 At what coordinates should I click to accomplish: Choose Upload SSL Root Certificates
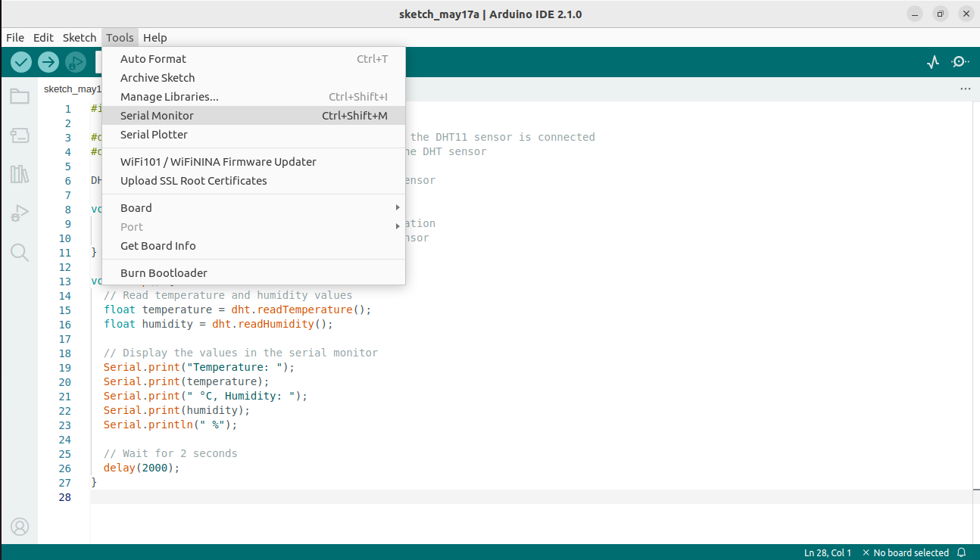pos(254,181)
